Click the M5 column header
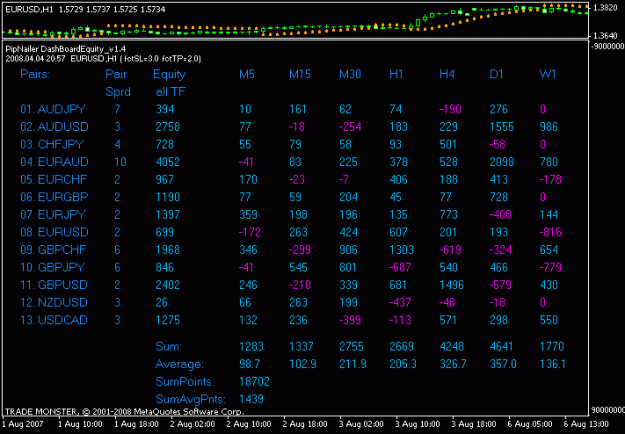The height and width of the screenshot is (434, 625). (247, 74)
